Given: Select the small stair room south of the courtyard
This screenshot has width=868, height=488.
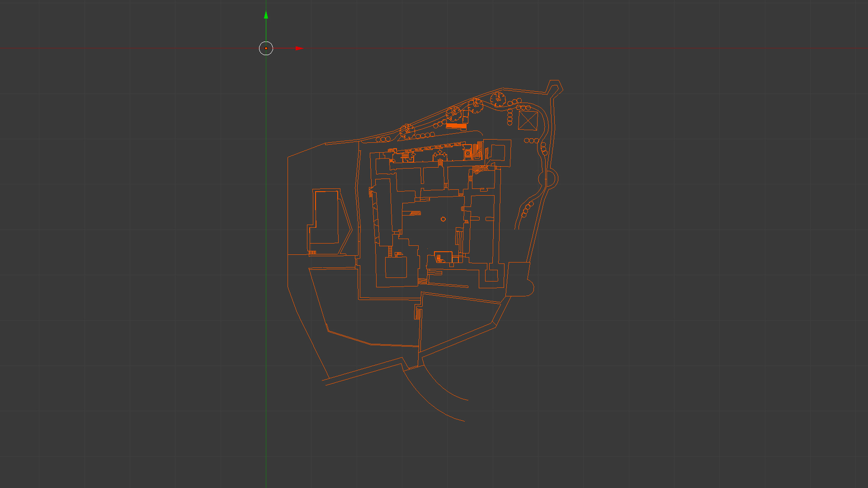Looking at the screenshot, I should pyautogui.click(x=443, y=257).
